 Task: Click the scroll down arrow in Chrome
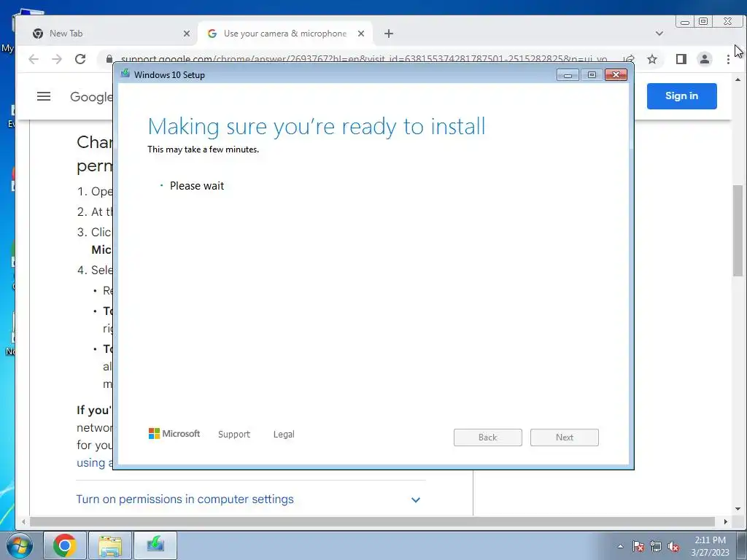[738, 509]
